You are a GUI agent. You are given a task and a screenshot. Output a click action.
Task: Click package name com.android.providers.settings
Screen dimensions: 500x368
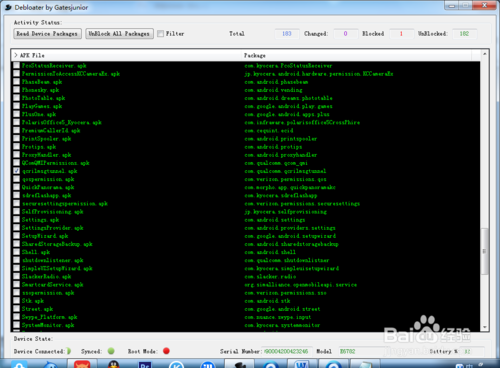click(290, 227)
